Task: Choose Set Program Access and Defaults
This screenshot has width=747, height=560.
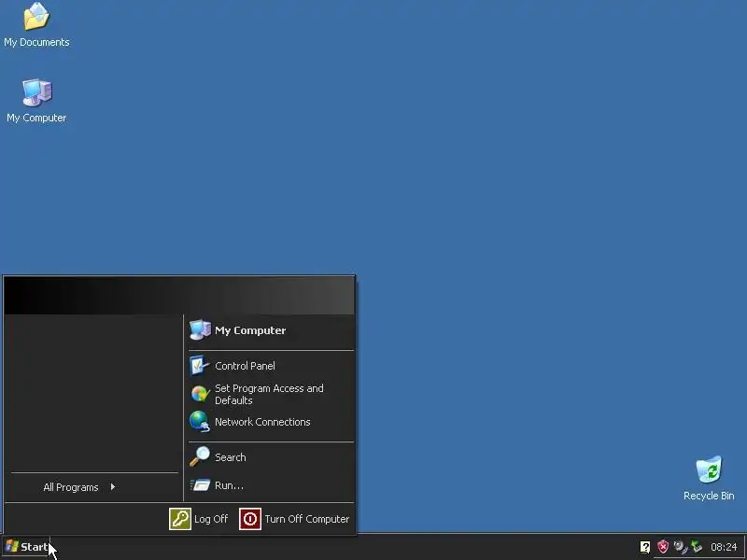Action: coord(271,394)
